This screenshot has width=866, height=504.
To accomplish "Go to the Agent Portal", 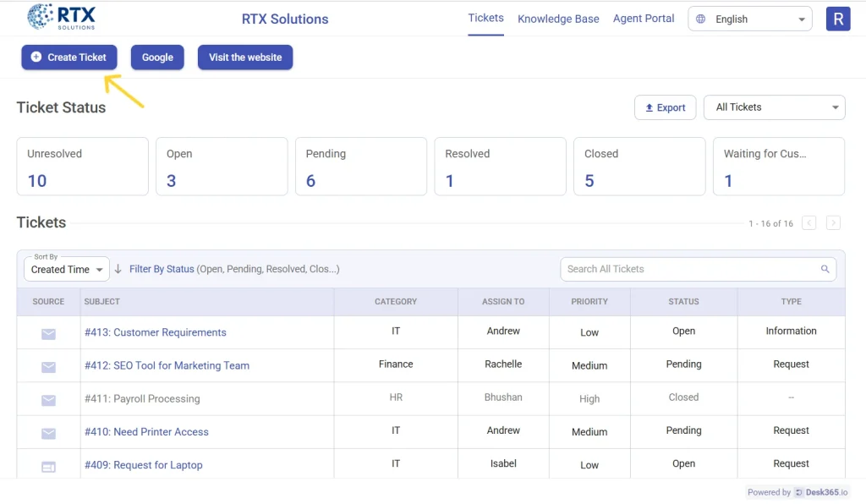I will 644,19.
